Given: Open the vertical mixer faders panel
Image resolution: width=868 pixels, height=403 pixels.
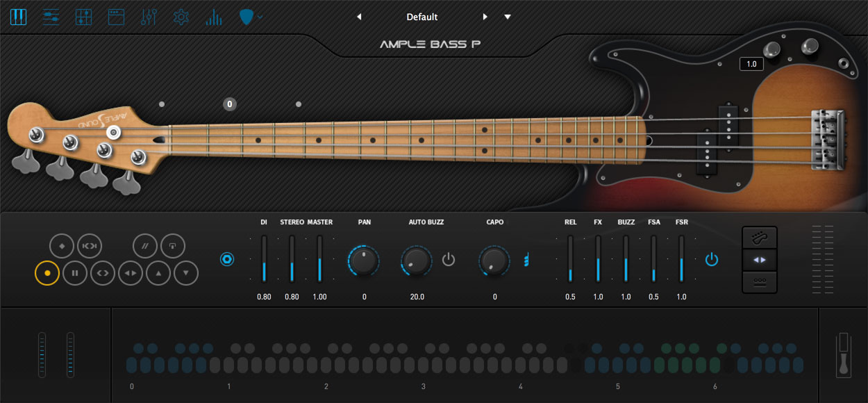Looking at the screenshot, I should click(x=149, y=17).
